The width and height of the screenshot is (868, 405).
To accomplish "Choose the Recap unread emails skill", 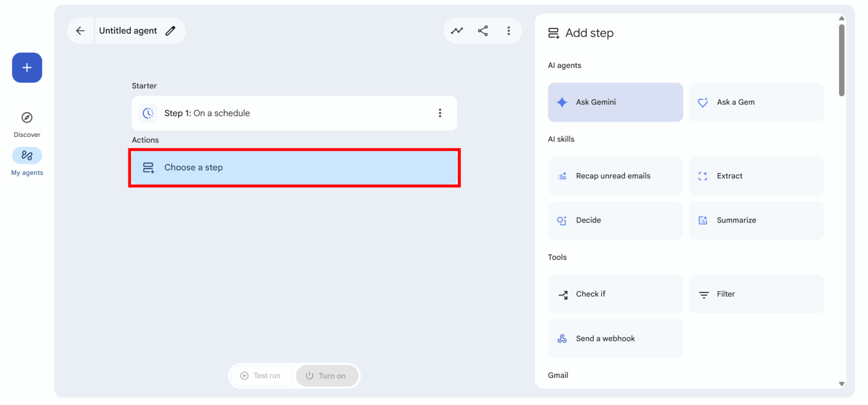I will coord(615,176).
